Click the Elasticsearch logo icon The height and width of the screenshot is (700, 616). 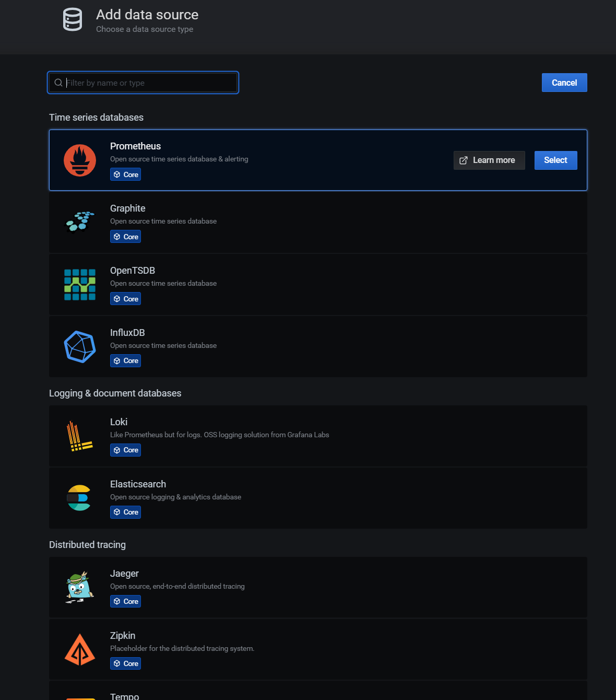pos(79,498)
